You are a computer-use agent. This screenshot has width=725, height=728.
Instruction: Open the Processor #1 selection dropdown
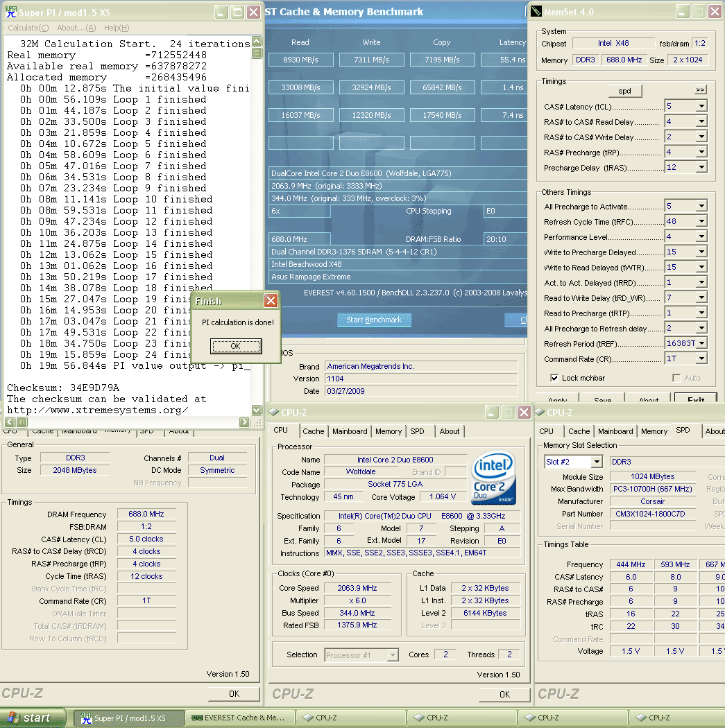393,655
